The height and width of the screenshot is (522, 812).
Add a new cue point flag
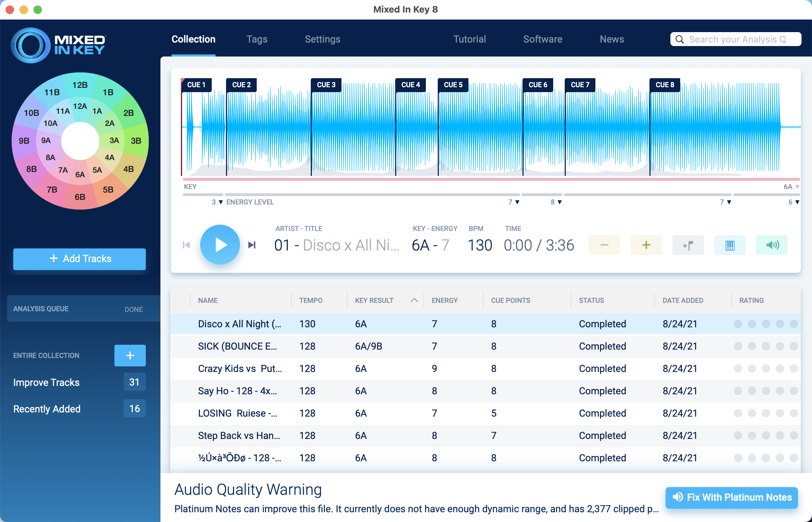(688, 245)
